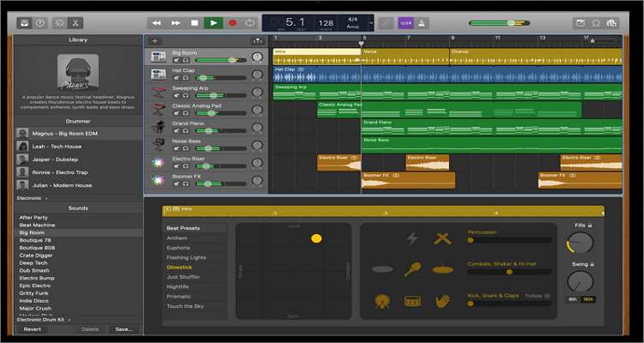Select Julian - Modern House drummer
Screen dimensions: 644x343
click(x=78, y=185)
